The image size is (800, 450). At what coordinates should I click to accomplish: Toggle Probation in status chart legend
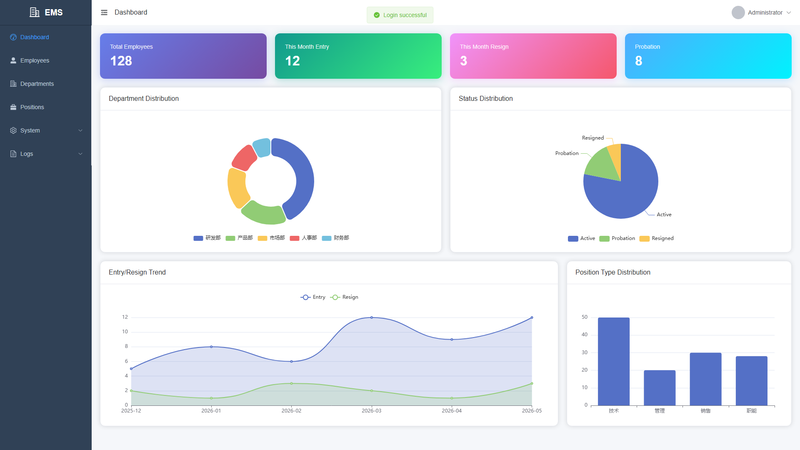[x=617, y=238]
